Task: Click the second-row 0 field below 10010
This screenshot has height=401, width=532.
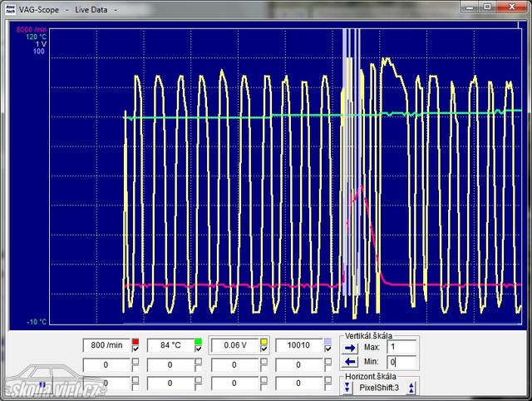Action: [x=299, y=365]
